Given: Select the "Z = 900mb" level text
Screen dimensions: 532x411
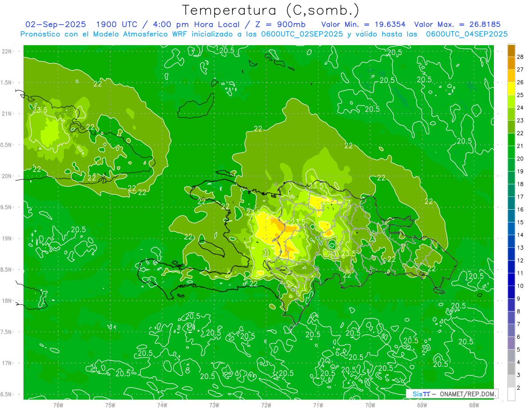Looking at the screenshot, I should click(281, 24).
